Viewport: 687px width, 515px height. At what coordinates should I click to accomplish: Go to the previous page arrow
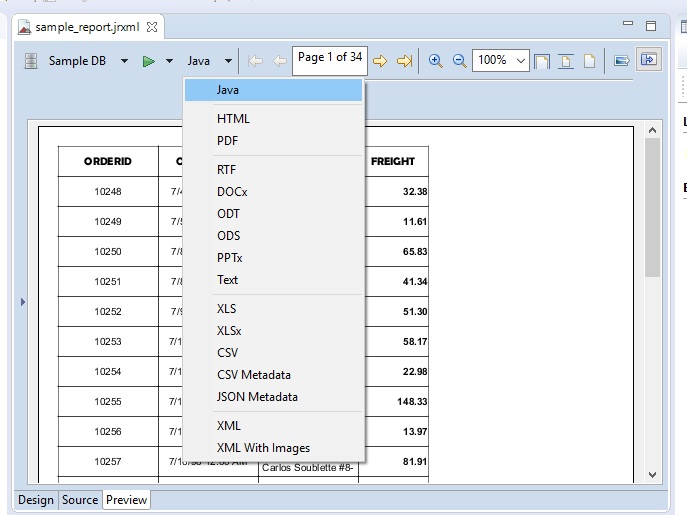click(x=280, y=61)
